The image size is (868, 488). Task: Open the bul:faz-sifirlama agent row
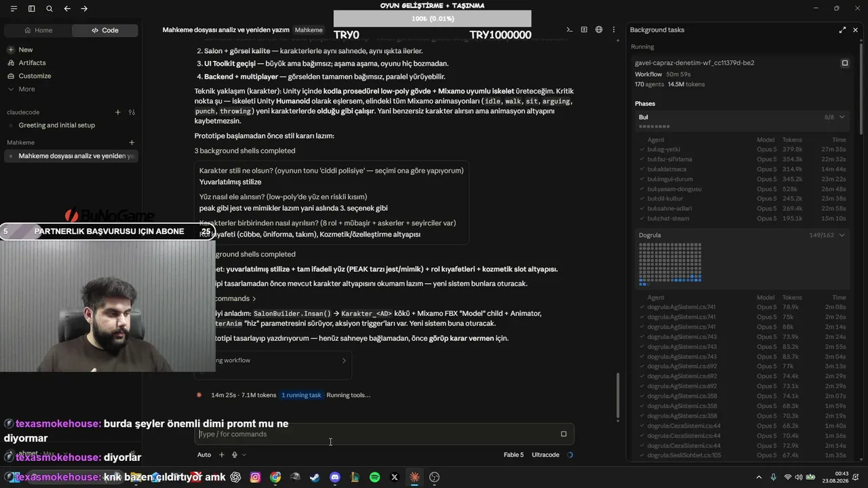743,159
